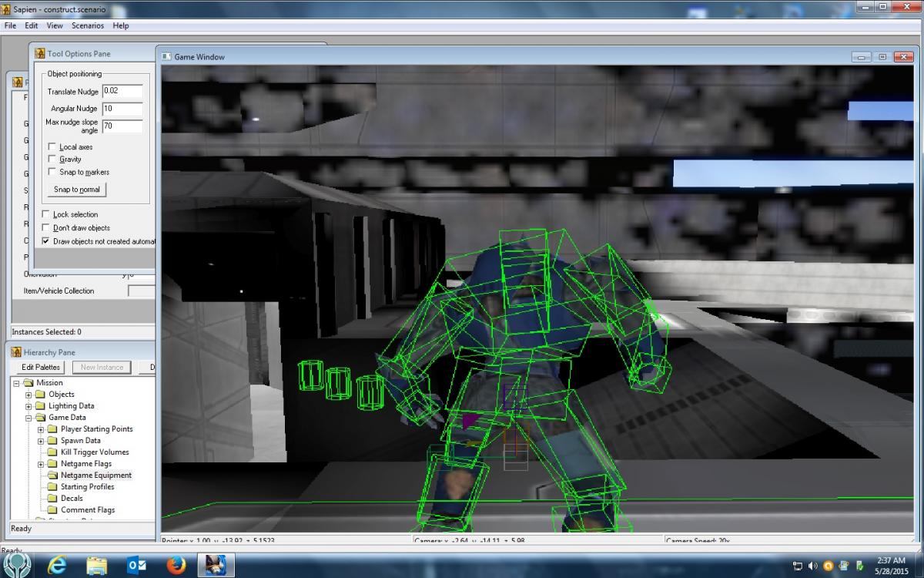The width and height of the screenshot is (924, 578).
Task: Click the Edit Palettes button
Action: point(41,368)
